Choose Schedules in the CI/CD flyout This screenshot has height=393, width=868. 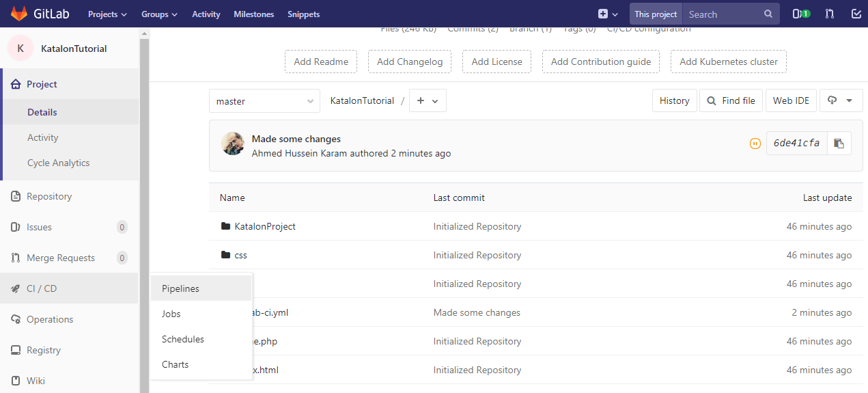[183, 339]
